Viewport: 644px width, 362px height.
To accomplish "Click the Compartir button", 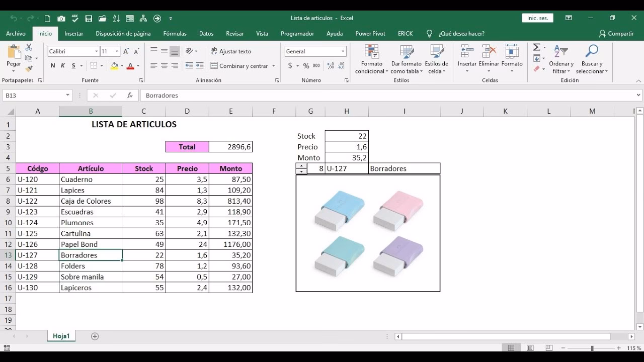I will 616,33.
